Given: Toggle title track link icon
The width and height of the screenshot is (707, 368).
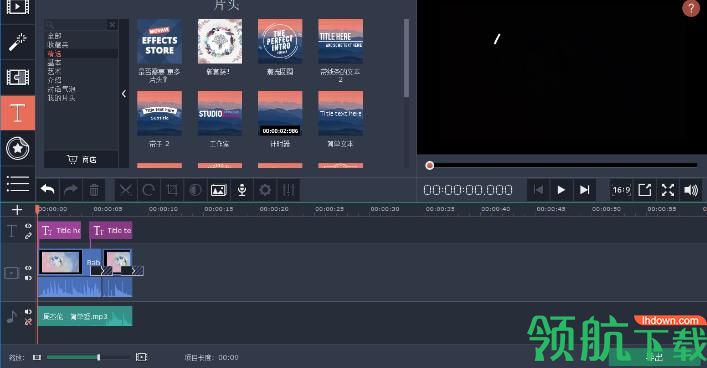Looking at the screenshot, I should click(x=28, y=235).
